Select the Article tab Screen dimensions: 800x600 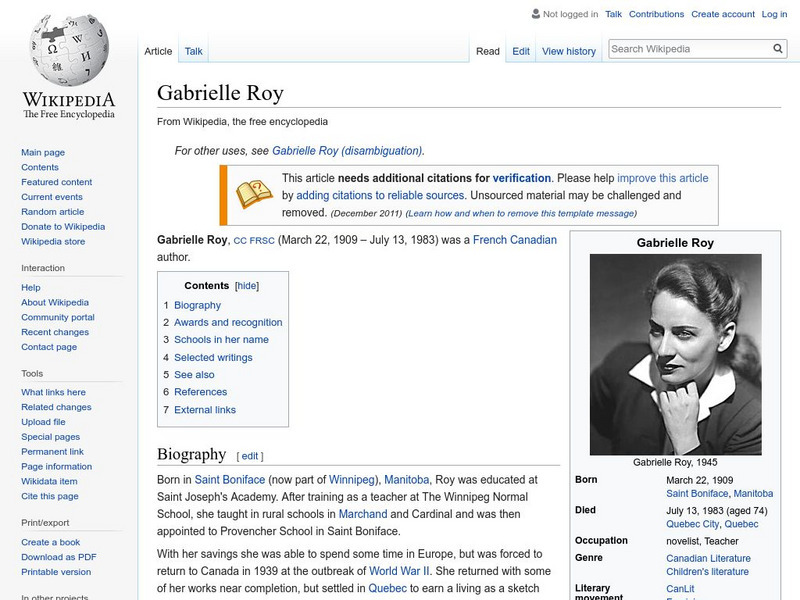click(x=158, y=51)
